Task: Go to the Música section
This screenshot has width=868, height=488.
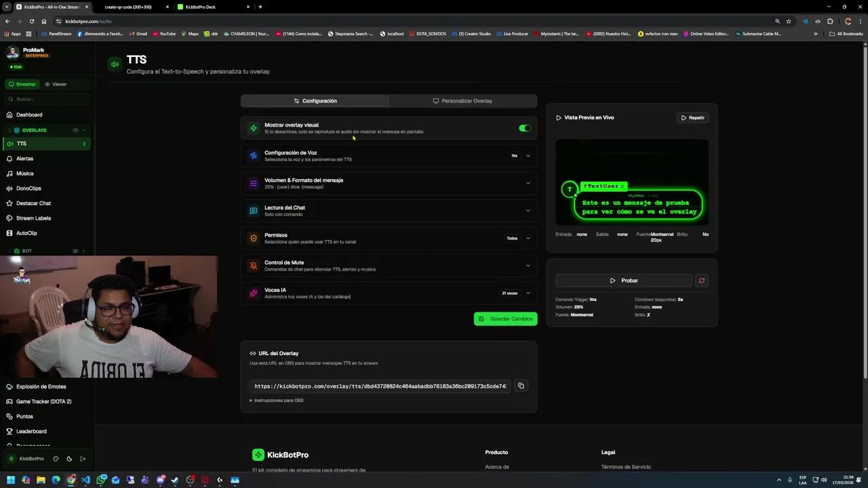Action: [x=47, y=174]
